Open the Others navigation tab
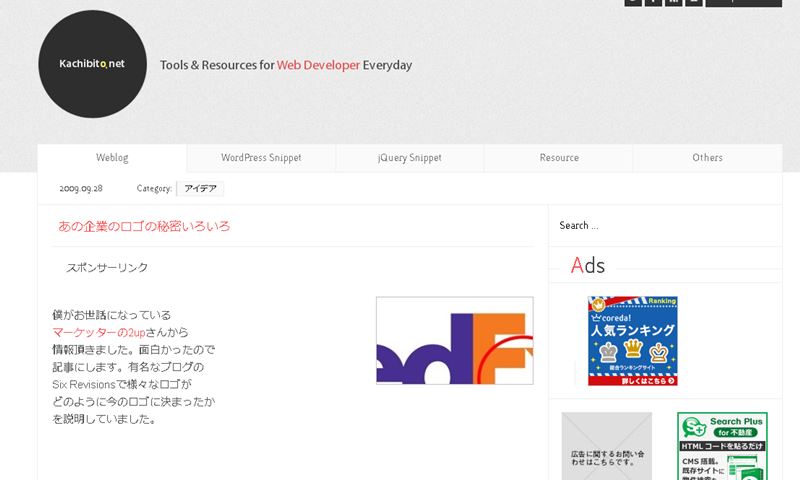The width and height of the screenshot is (800, 480). 707,158
